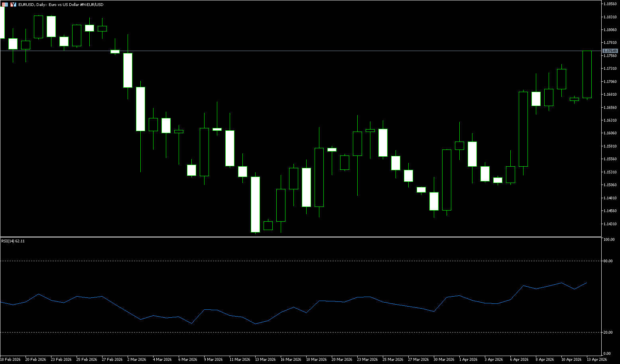Select the latest candle on 13 Apr
Viewport: 620px width, 364px height.
click(x=587, y=74)
